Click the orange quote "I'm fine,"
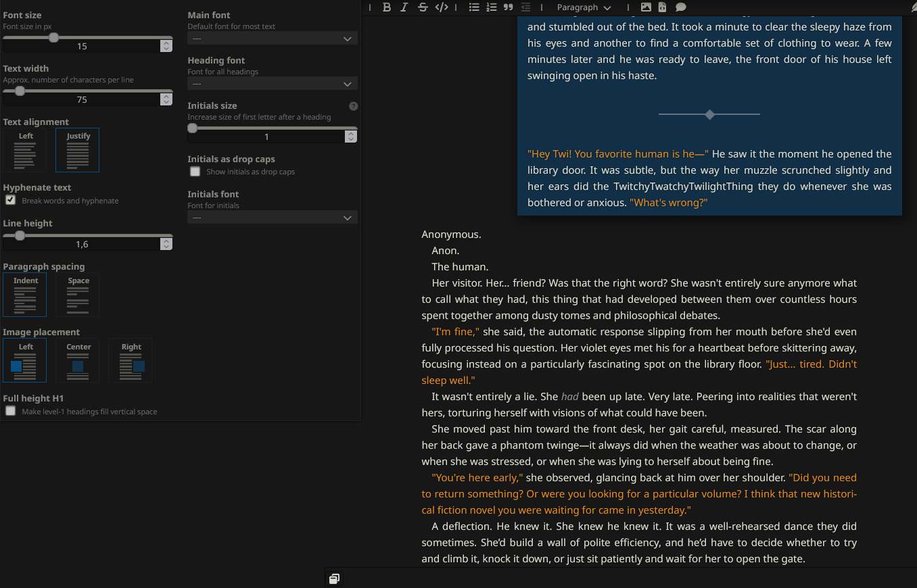This screenshot has height=588, width=917. pos(455,332)
